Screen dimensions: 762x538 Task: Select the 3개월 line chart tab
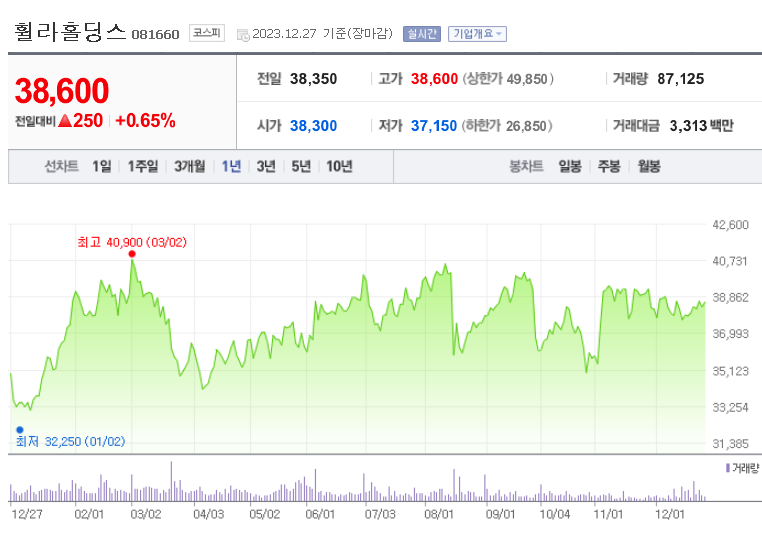point(190,166)
